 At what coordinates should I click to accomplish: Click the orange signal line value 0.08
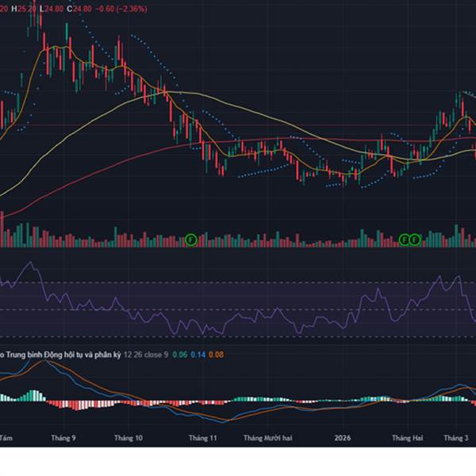216,355
